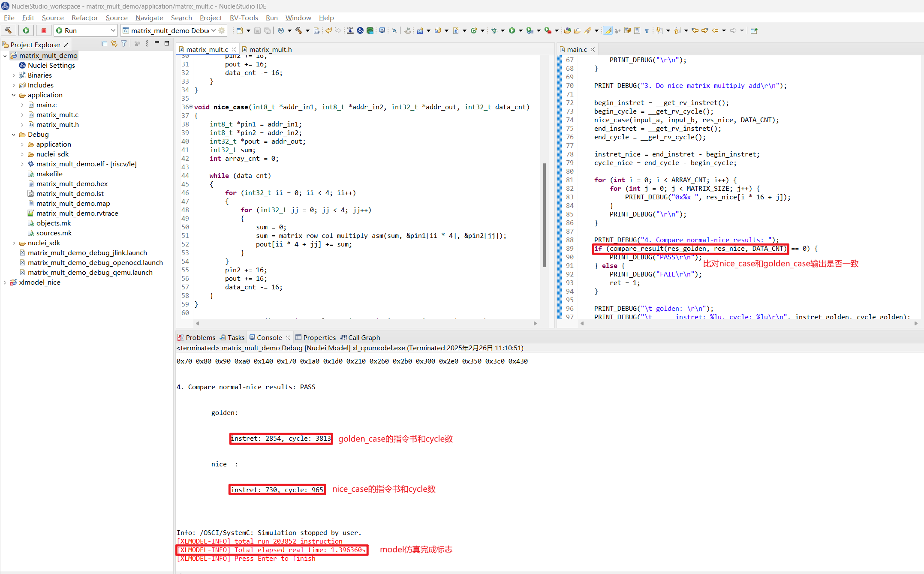Open the Window menu
Screen dimensions: 924x574
pos(298,18)
